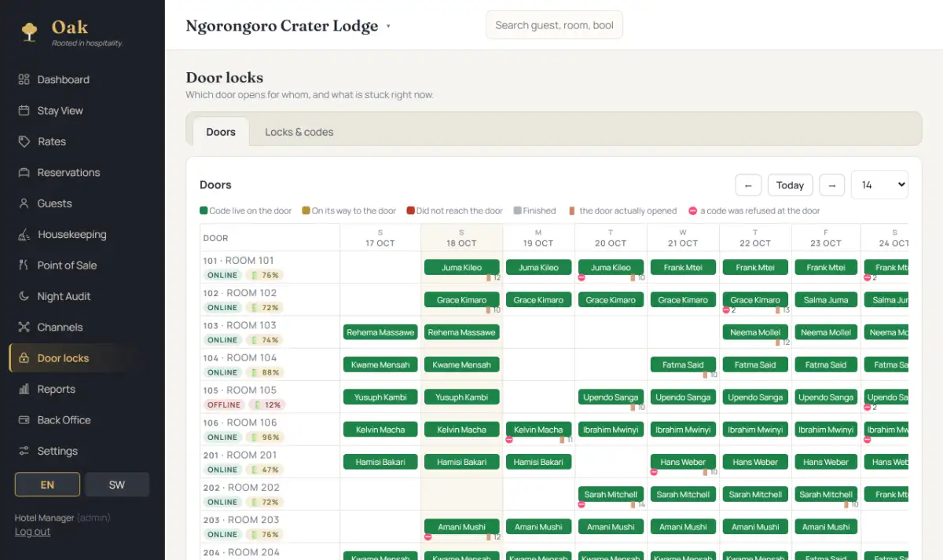Click the 18 OCT column header

tap(462, 238)
